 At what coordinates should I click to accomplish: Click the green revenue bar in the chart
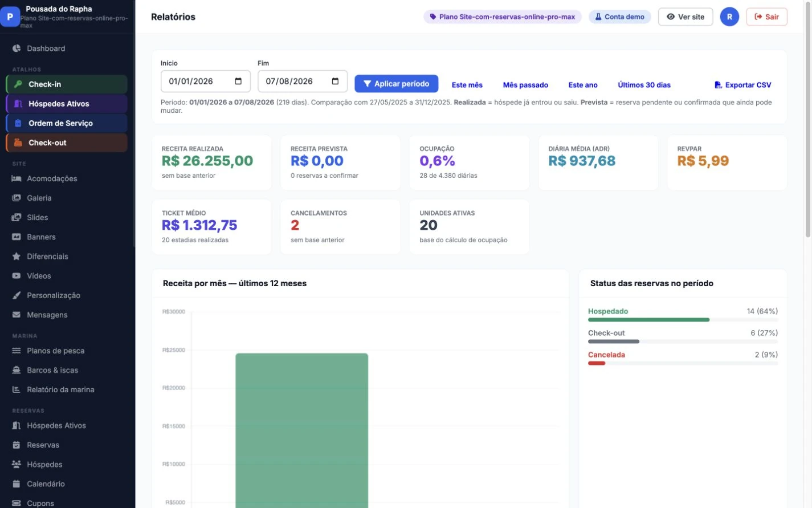[301, 430]
